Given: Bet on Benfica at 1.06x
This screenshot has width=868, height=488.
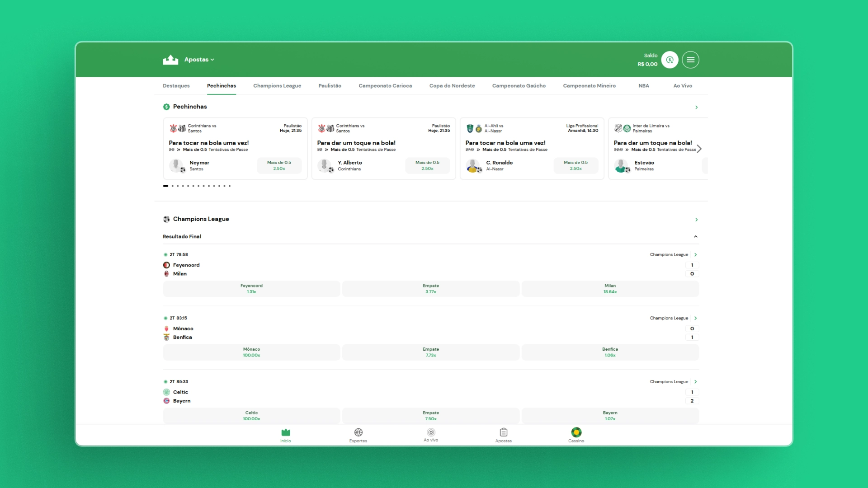Looking at the screenshot, I should click(610, 352).
